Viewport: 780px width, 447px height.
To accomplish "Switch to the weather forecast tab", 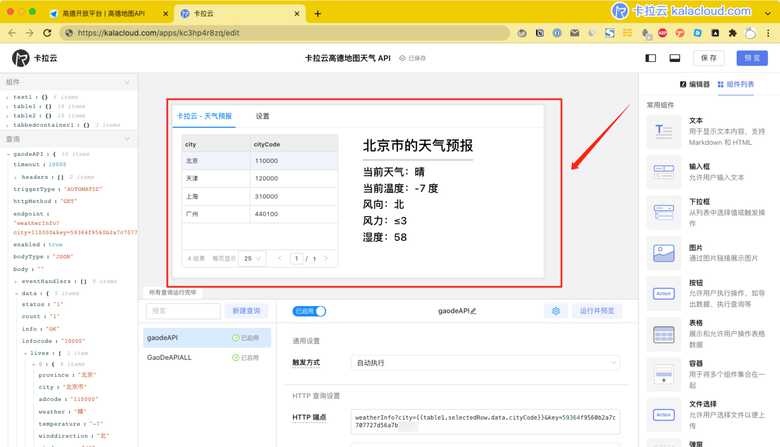I will [x=204, y=116].
